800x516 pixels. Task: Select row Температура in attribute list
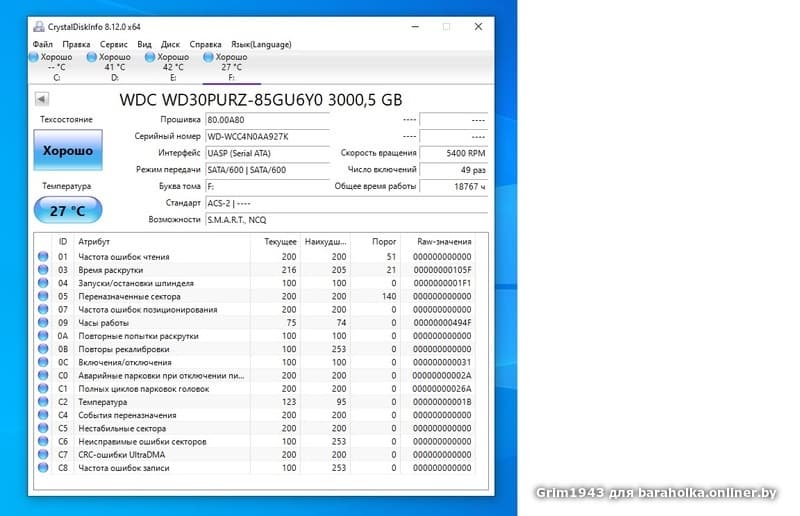(255, 402)
